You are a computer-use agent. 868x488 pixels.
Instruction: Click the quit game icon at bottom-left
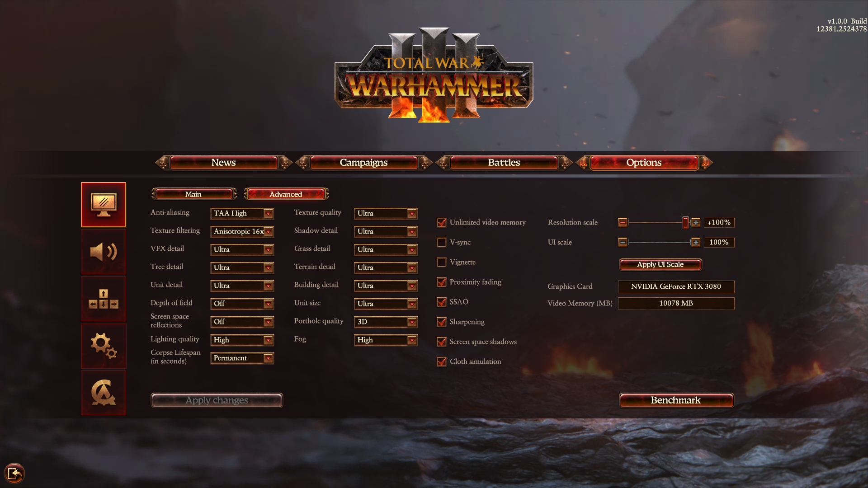pyautogui.click(x=14, y=474)
